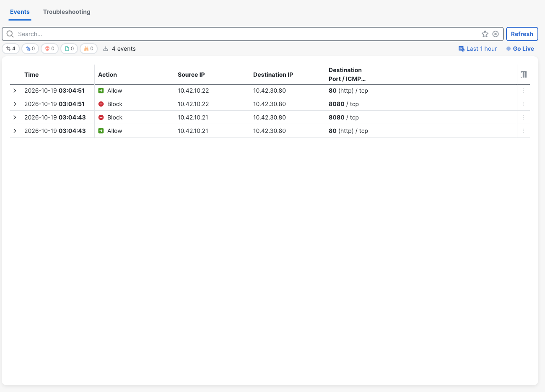Open row menu for 10.42.10.21 Block event
The width and height of the screenshot is (545, 392).
pos(523,117)
